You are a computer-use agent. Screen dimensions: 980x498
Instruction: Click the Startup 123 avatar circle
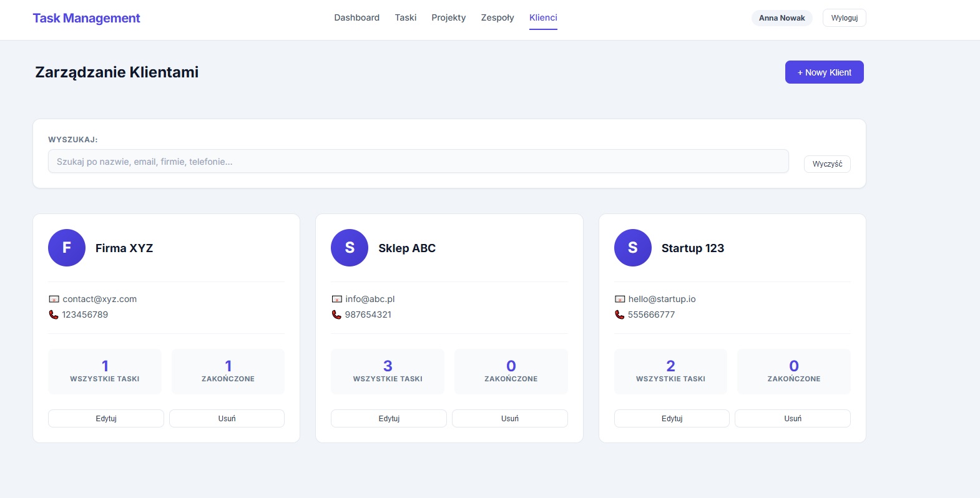[x=632, y=248]
